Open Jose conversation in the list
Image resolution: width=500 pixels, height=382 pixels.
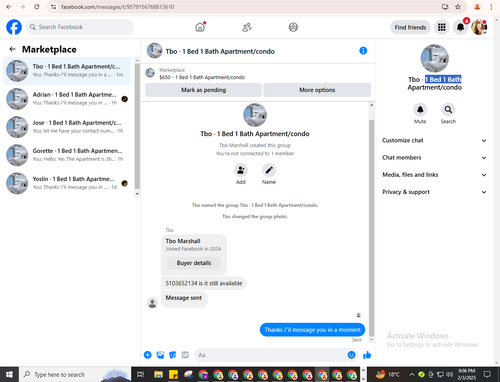[x=67, y=127]
